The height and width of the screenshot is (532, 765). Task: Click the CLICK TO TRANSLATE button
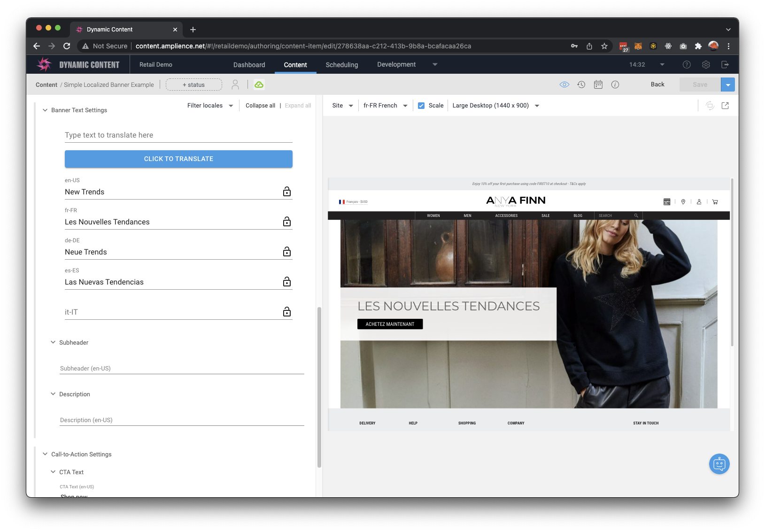coord(178,159)
